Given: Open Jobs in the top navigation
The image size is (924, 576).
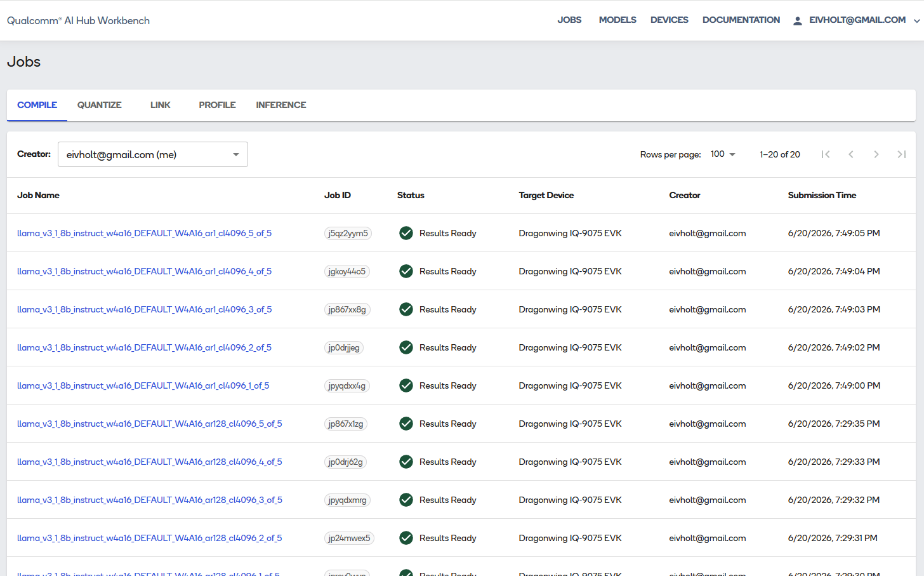Looking at the screenshot, I should (x=569, y=20).
